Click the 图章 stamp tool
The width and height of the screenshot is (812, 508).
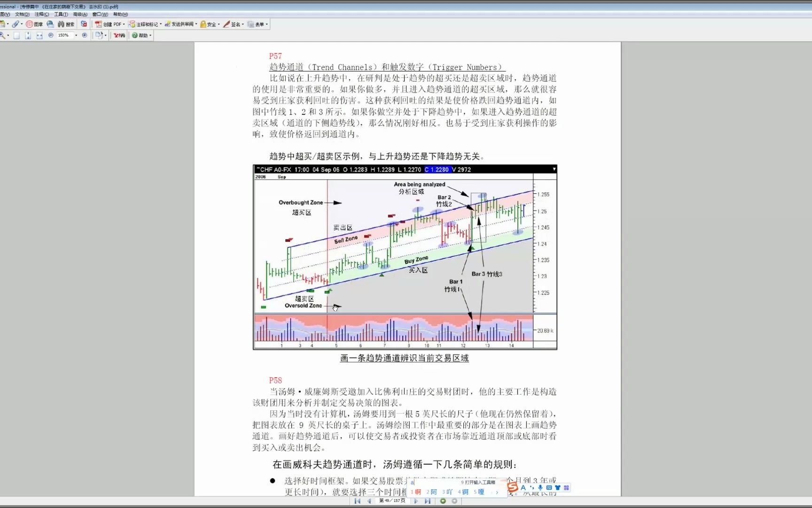tap(34, 24)
